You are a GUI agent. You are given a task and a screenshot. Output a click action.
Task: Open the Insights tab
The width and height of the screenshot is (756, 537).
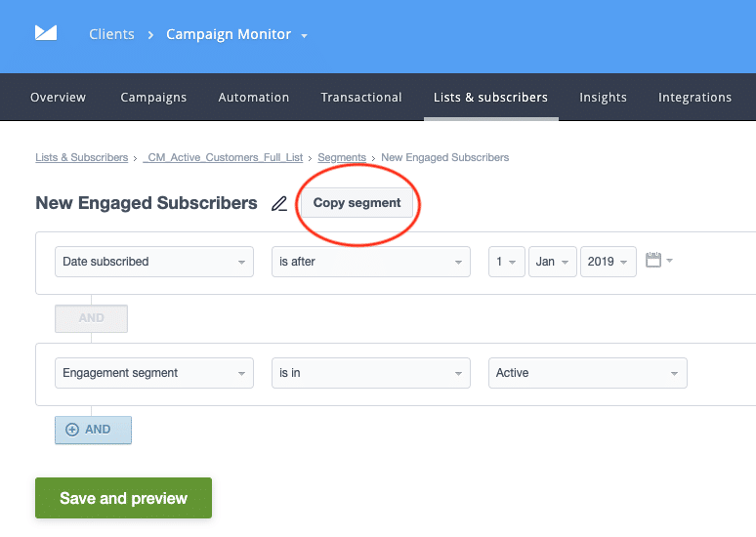pyautogui.click(x=603, y=98)
